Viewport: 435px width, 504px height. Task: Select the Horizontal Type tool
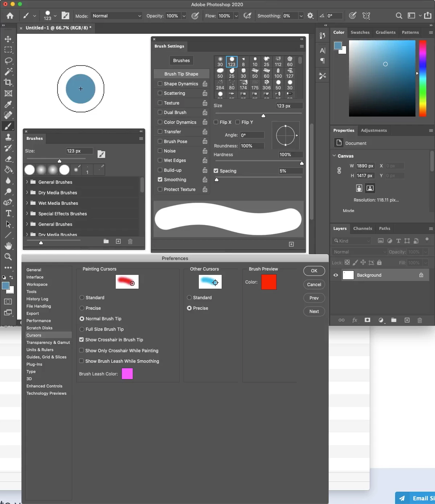tap(8, 213)
